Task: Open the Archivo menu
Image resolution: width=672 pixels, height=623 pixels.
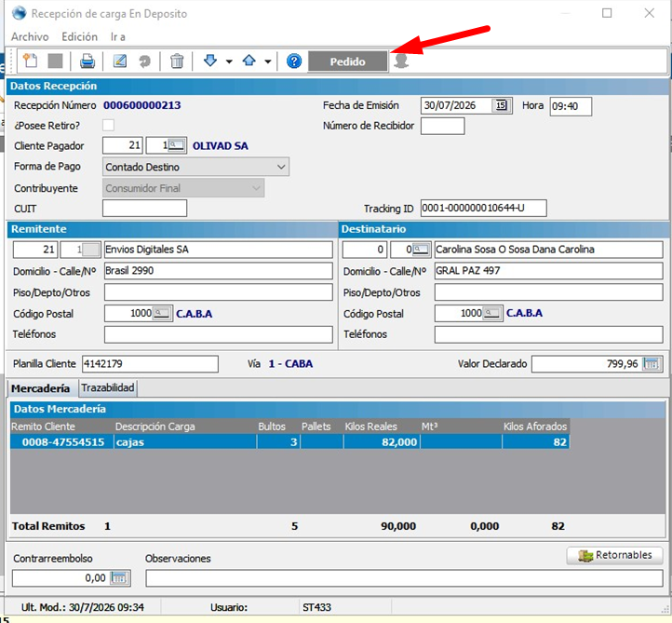Action: coord(30,37)
